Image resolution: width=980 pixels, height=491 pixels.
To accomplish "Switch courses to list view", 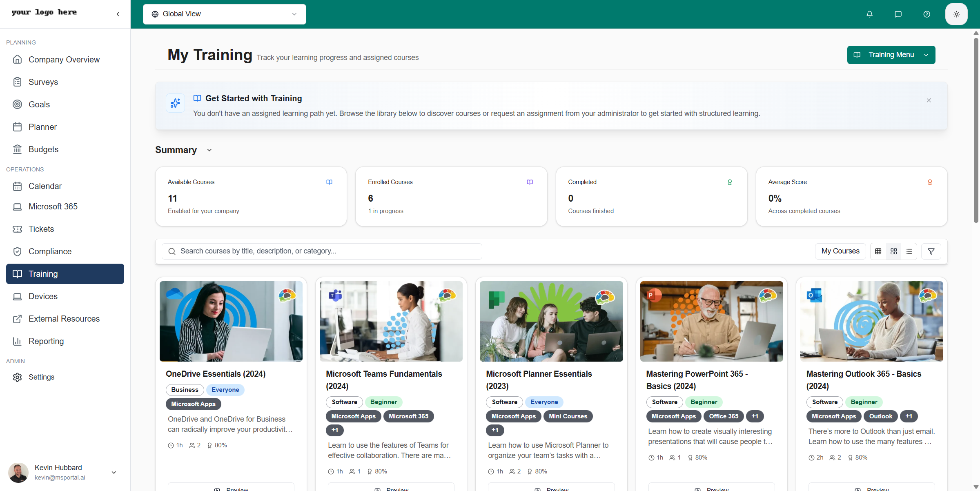I will click(x=909, y=251).
